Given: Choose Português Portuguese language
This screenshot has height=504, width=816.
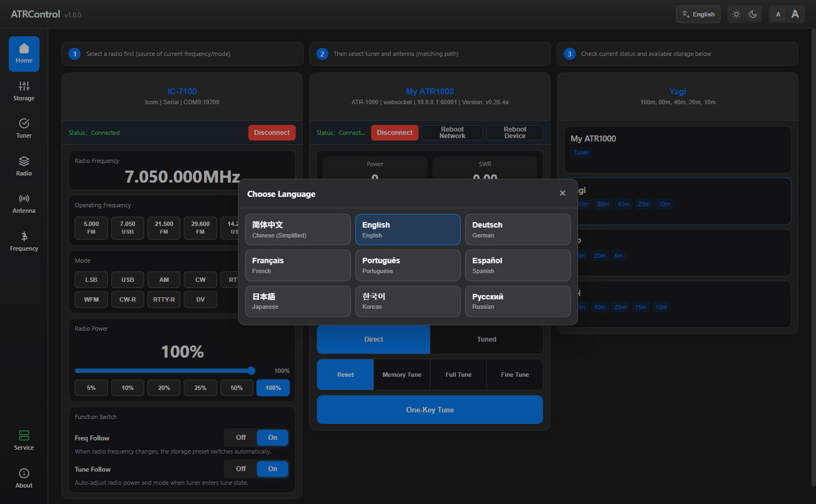Looking at the screenshot, I should tap(408, 265).
